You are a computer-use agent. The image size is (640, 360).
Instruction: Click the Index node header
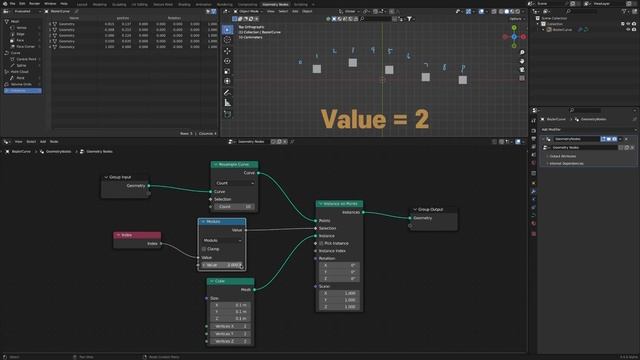point(137,235)
